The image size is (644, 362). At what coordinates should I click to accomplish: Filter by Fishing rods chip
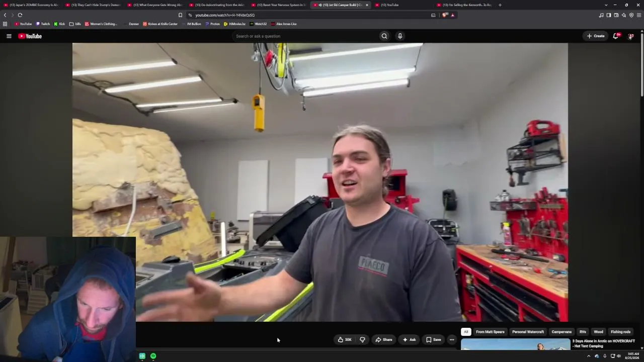pos(620,332)
